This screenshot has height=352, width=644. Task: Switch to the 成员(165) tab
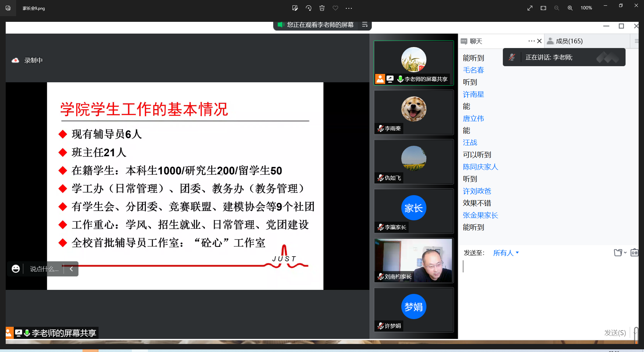point(569,41)
